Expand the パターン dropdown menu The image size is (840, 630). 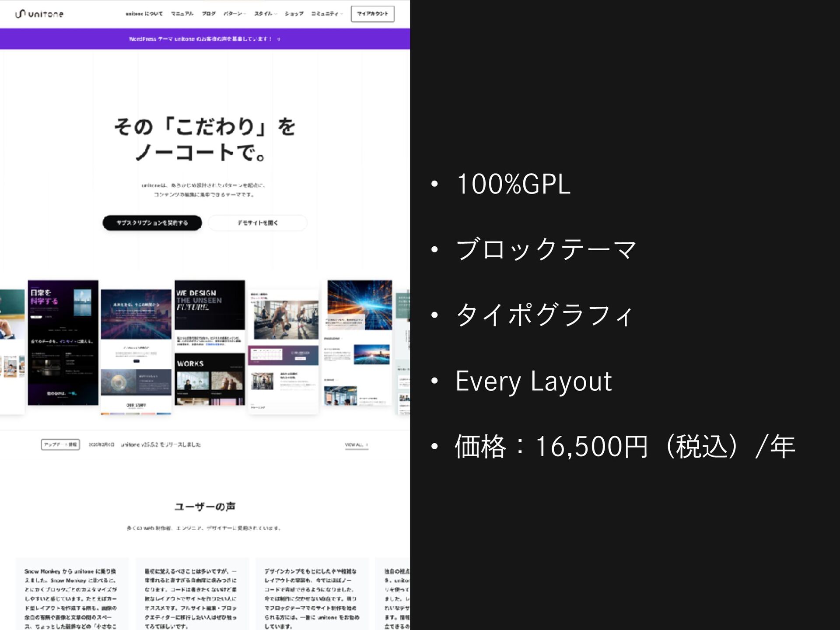tap(234, 14)
